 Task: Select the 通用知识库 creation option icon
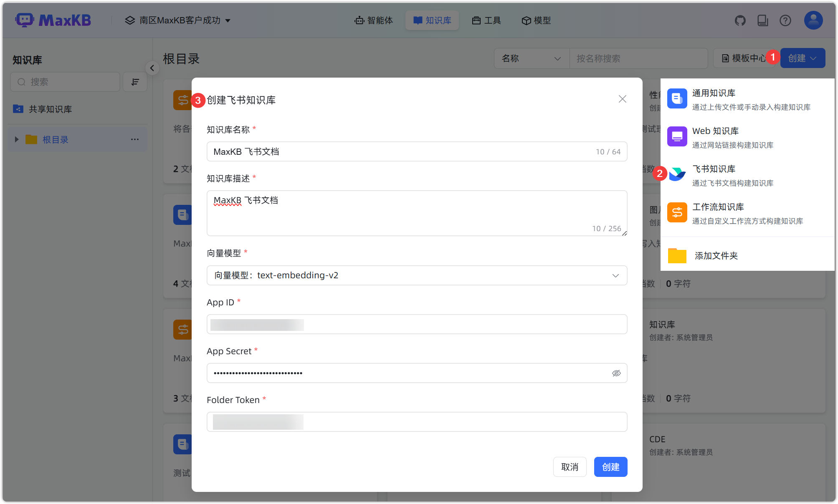677,98
